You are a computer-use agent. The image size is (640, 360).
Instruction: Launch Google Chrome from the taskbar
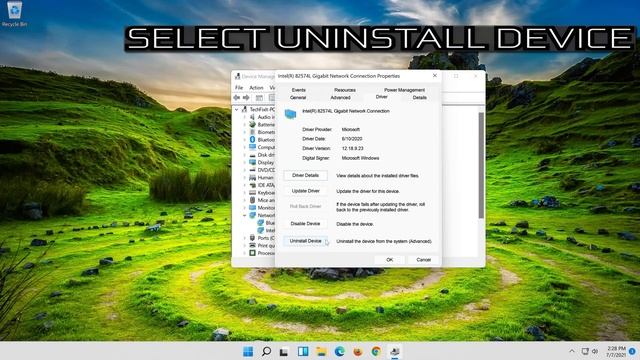376,351
